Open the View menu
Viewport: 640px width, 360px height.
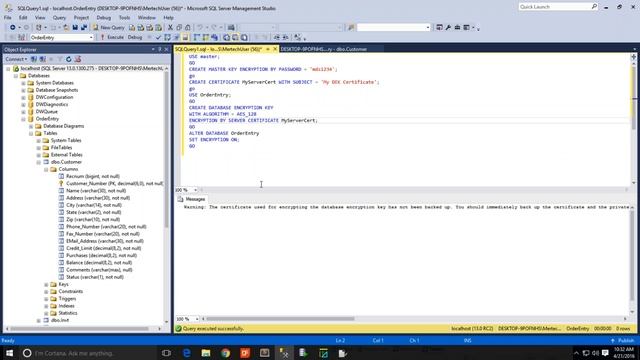(40, 18)
